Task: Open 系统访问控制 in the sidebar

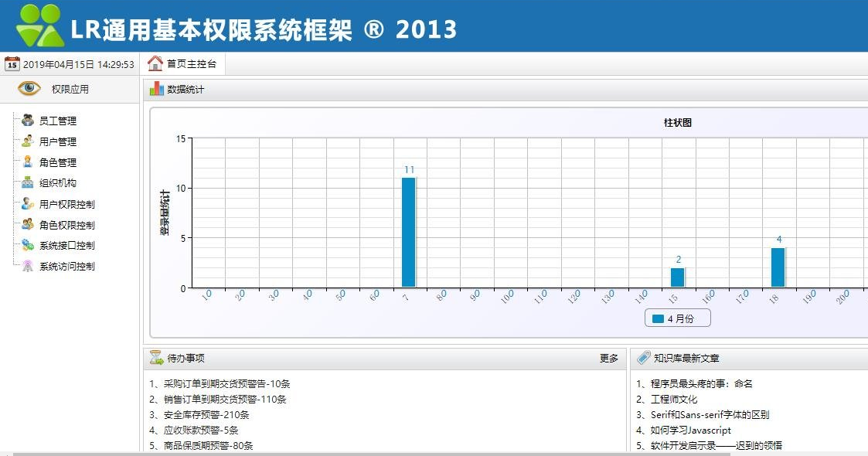Action: [x=67, y=266]
